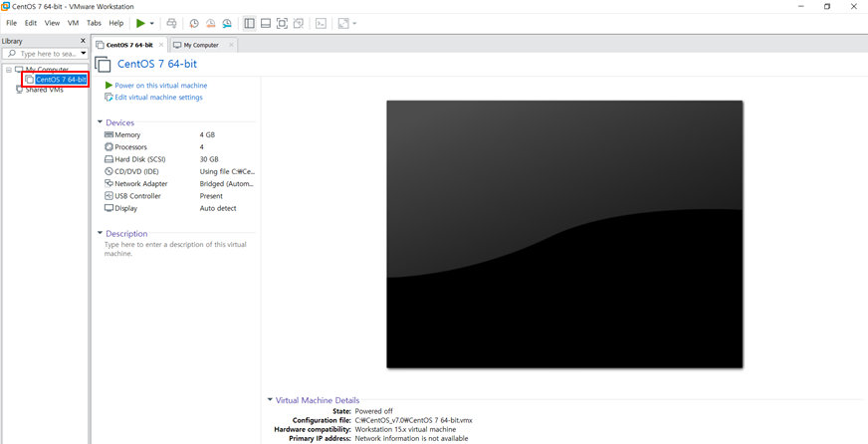The width and height of the screenshot is (868, 444).
Task: Open the stretch mode dropdown arrow
Action: 354,24
